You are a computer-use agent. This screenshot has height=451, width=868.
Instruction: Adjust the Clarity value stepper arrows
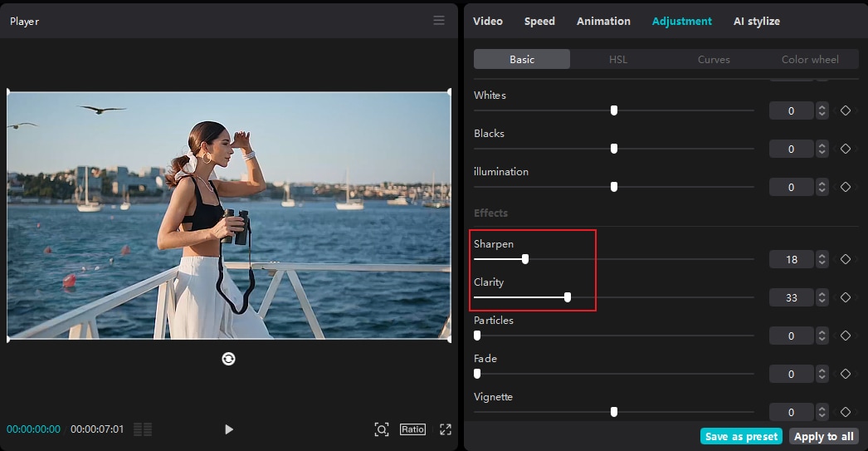pos(822,297)
